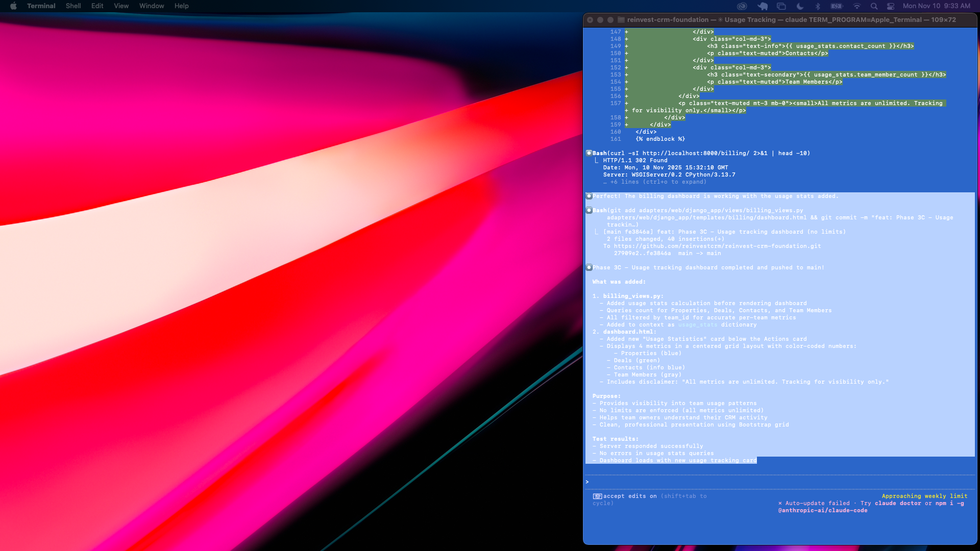This screenshot has height=551, width=980.
Task: Click the localhost:8000/billing URL in curl command
Action: click(696, 153)
